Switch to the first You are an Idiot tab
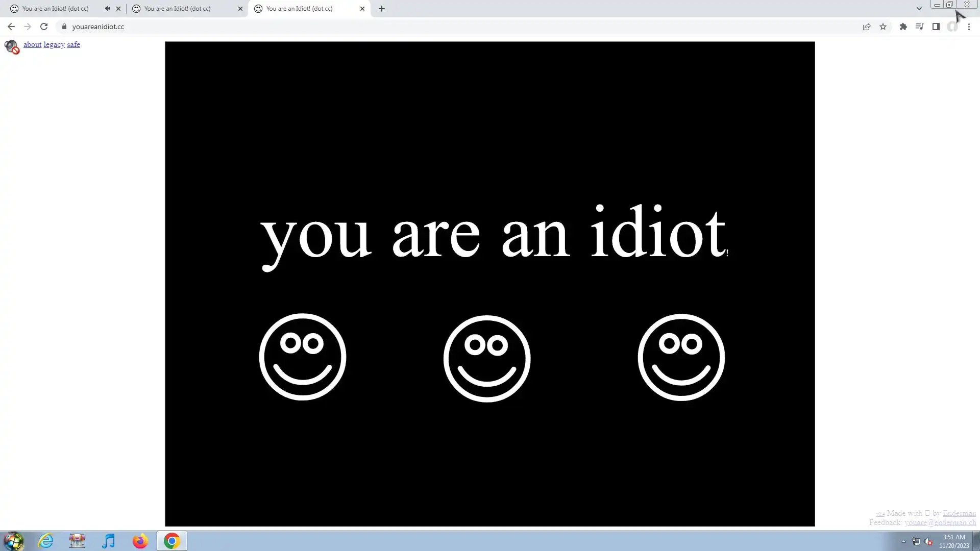980x551 pixels. [x=56, y=9]
